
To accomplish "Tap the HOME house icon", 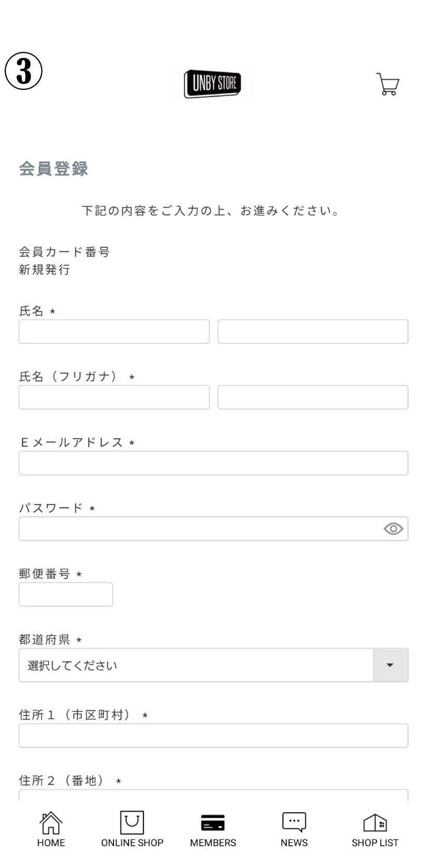I will click(51, 823).
